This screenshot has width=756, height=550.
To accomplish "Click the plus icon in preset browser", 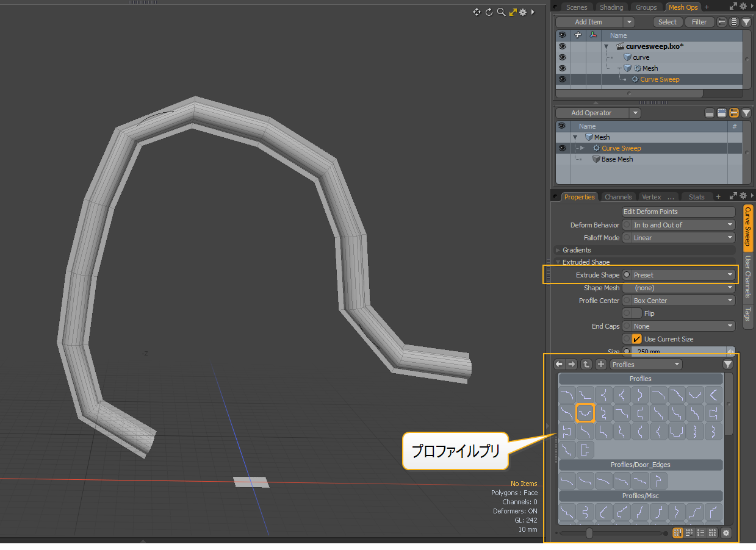I will [x=601, y=364].
